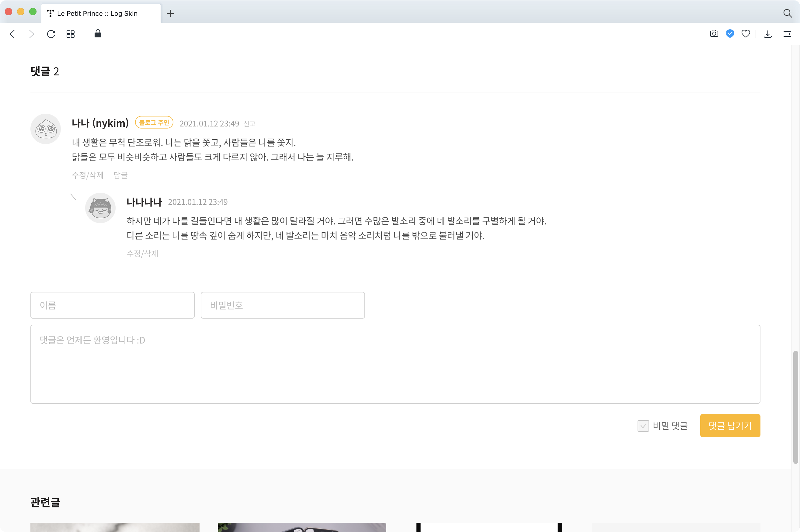Click 답글 under nykim's comment

(120, 175)
